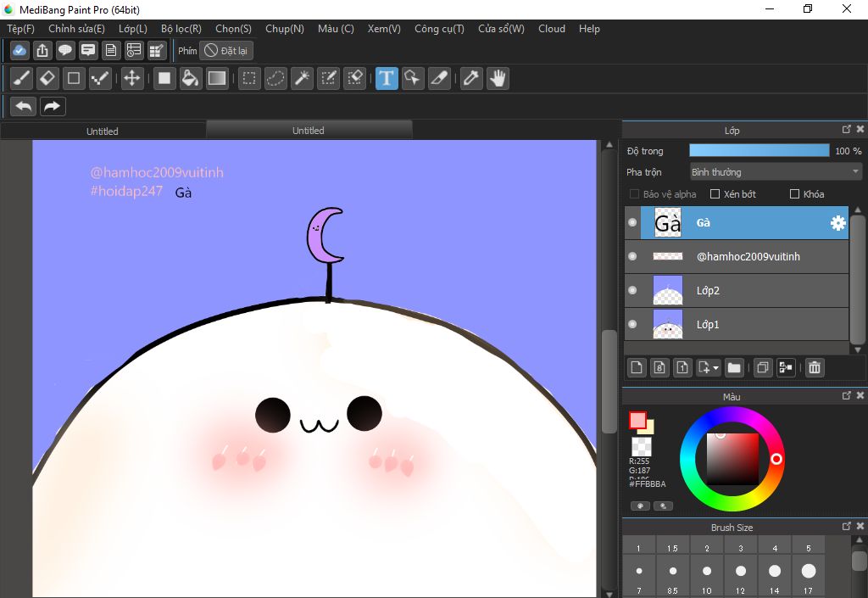Open Gà layer settings gear

(x=838, y=222)
